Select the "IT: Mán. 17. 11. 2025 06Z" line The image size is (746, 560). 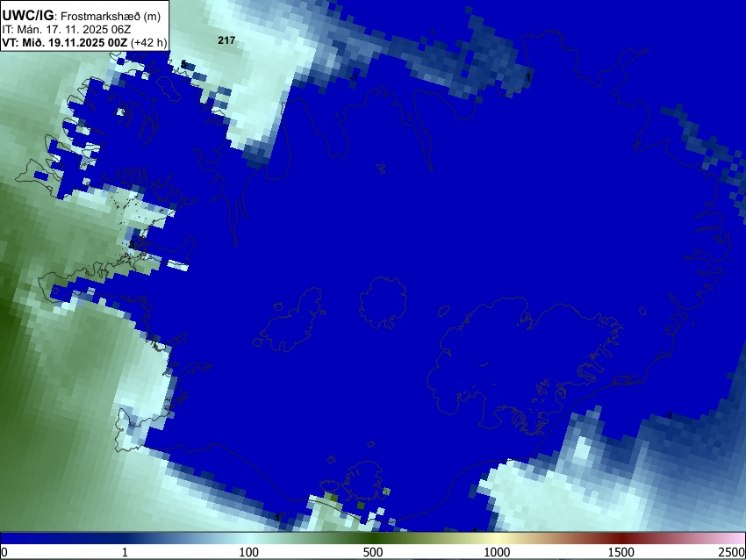pos(67,30)
